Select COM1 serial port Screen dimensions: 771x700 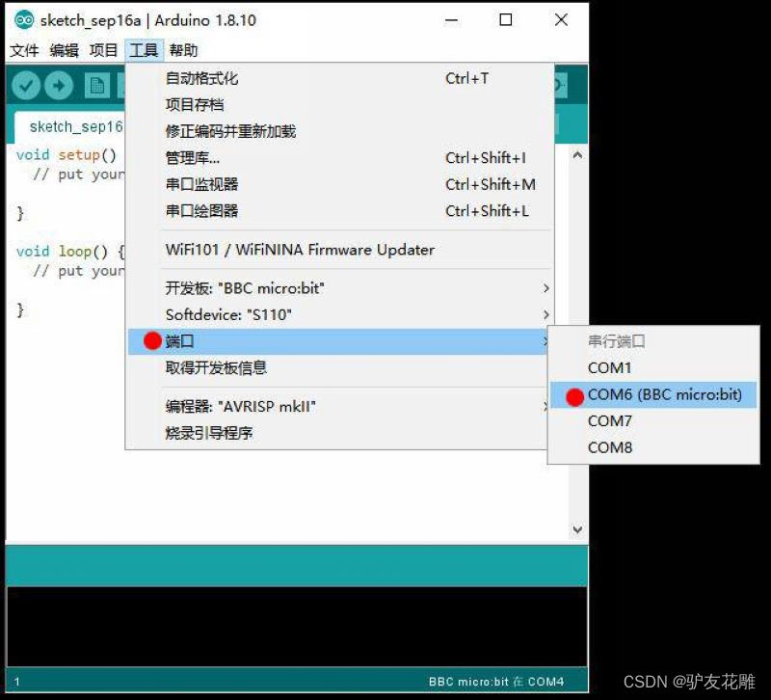pos(653,368)
